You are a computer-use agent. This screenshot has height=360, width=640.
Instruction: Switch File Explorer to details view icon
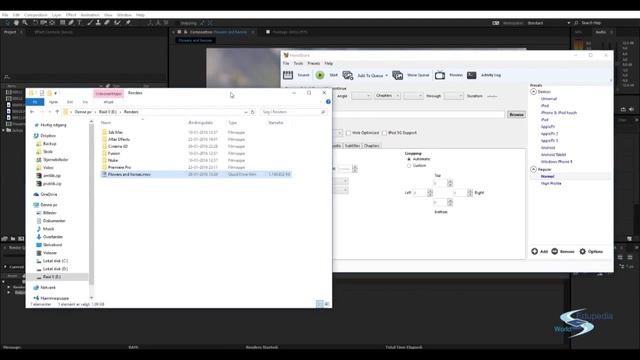point(320,304)
